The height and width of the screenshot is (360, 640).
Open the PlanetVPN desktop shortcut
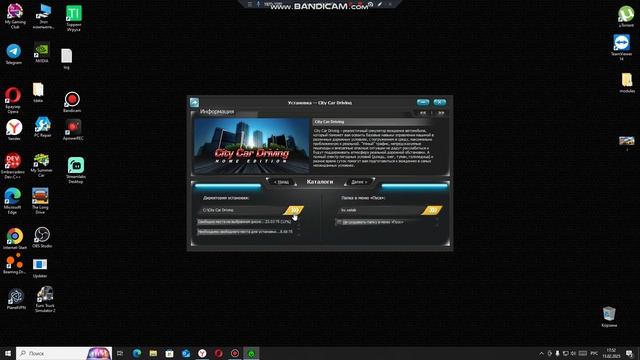pyautogui.click(x=16, y=299)
